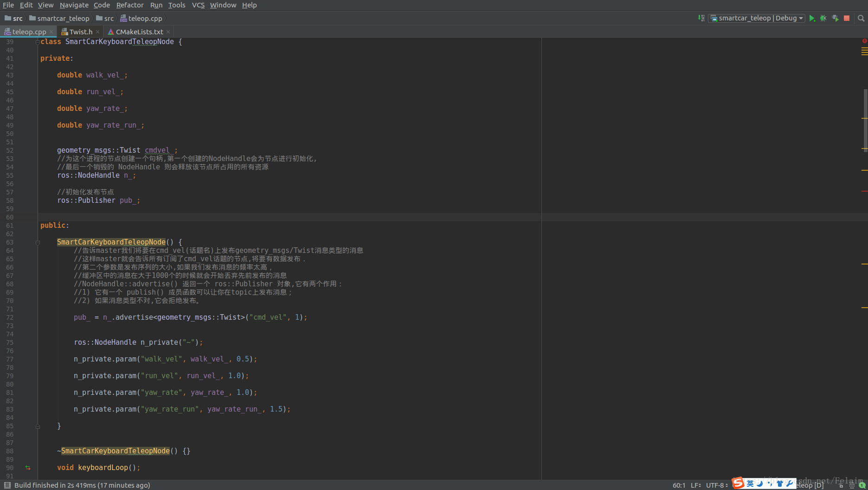Click the teleop.cpp breadcrumb item

pyautogui.click(x=141, y=19)
